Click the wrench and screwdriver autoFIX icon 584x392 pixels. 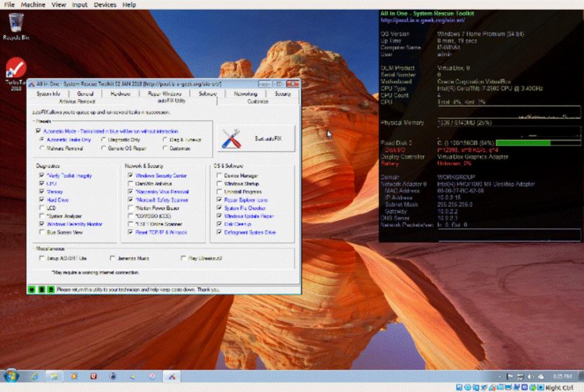coord(231,139)
